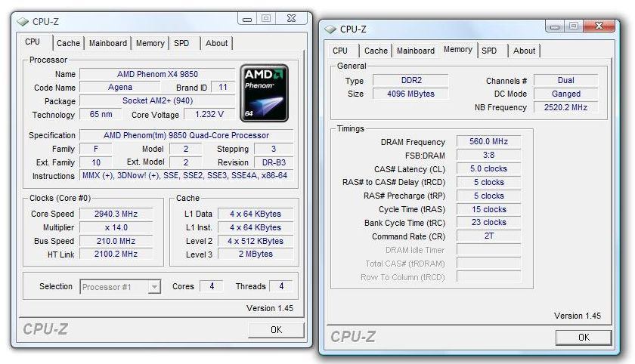Switch to Cache tab in the left window
This screenshot has width=635, height=364.
(x=69, y=43)
